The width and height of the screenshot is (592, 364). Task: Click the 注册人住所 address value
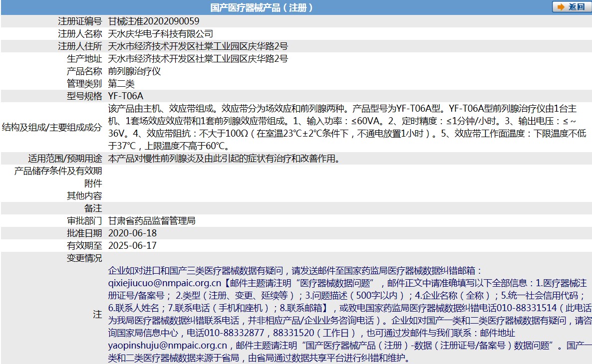(x=198, y=46)
